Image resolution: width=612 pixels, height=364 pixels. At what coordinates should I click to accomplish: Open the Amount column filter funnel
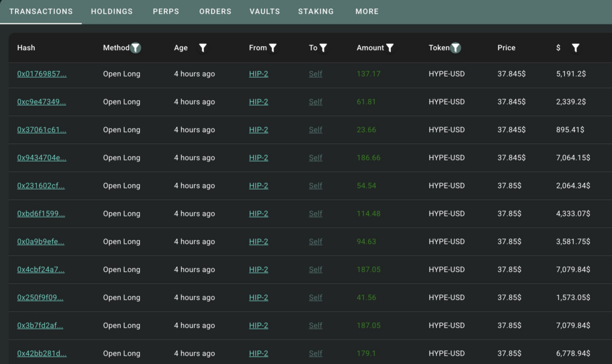(x=391, y=48)
